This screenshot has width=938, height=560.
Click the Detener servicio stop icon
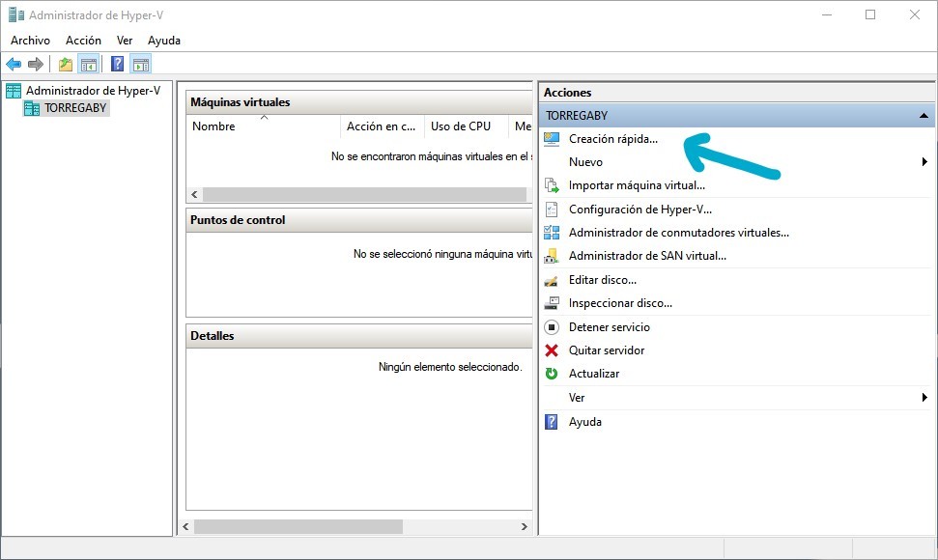pyautogui.click(x=552, y=327)
